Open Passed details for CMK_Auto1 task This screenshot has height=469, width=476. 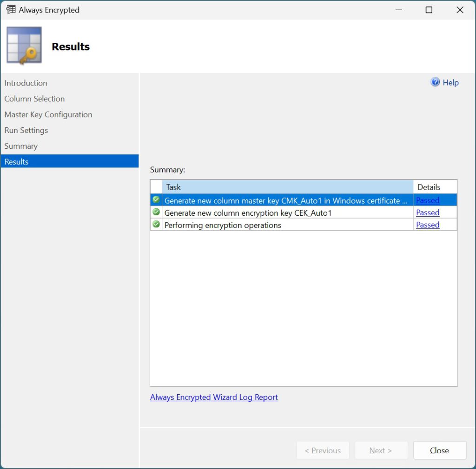428,200
